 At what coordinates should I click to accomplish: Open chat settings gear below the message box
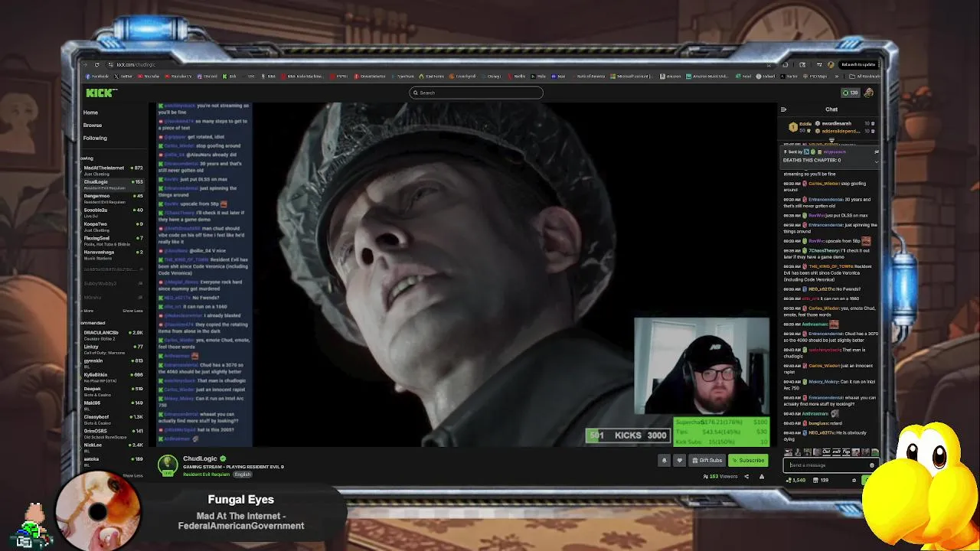pos(854,480)
